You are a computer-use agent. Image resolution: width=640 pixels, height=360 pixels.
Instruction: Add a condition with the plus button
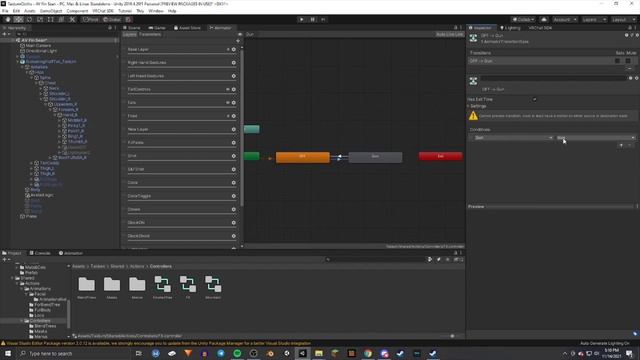tap(621, 145)
